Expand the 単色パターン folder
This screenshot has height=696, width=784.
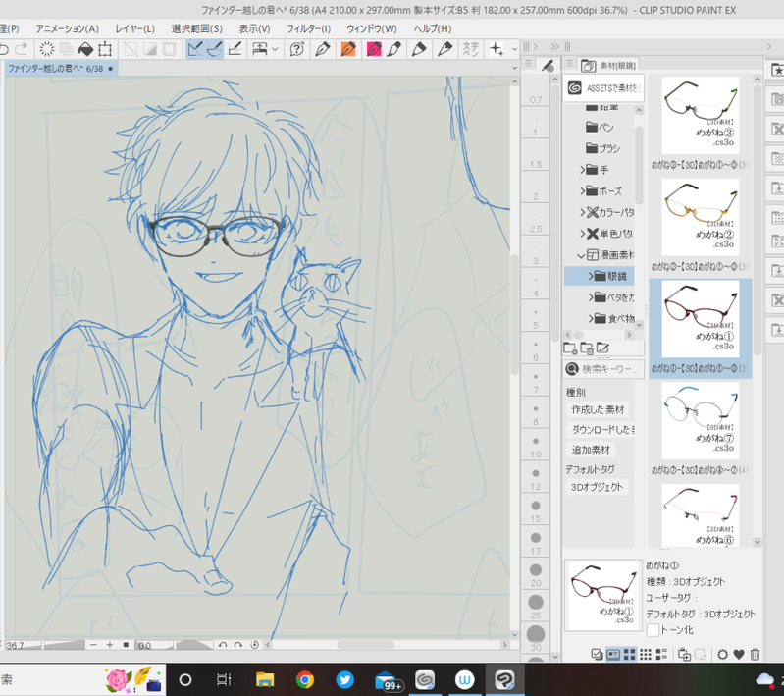tap(583, 234)
